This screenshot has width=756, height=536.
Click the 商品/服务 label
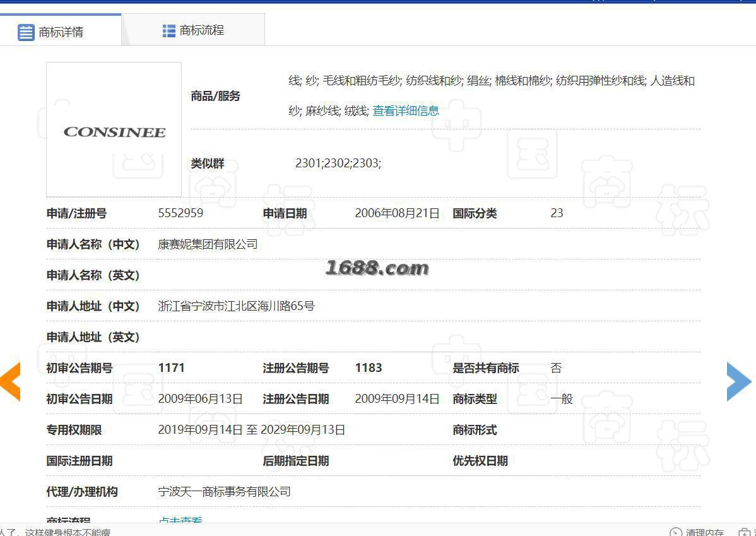point(216,96)
